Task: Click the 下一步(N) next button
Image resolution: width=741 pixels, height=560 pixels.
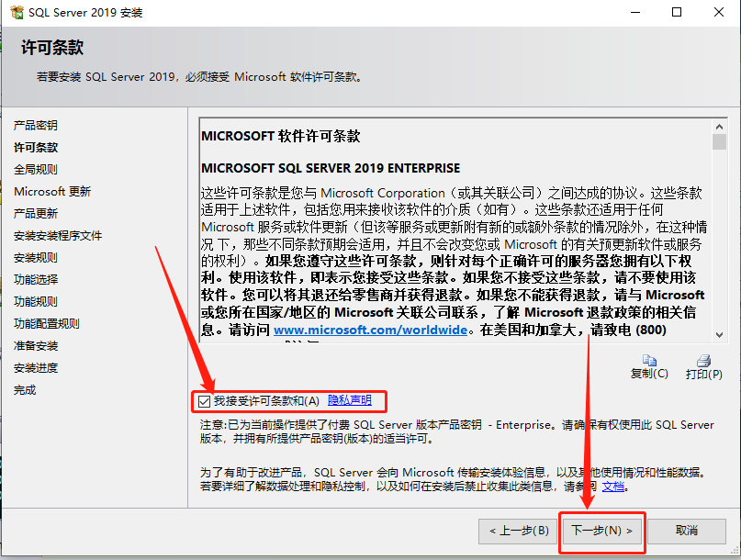Action: click(x=602, y=531)
